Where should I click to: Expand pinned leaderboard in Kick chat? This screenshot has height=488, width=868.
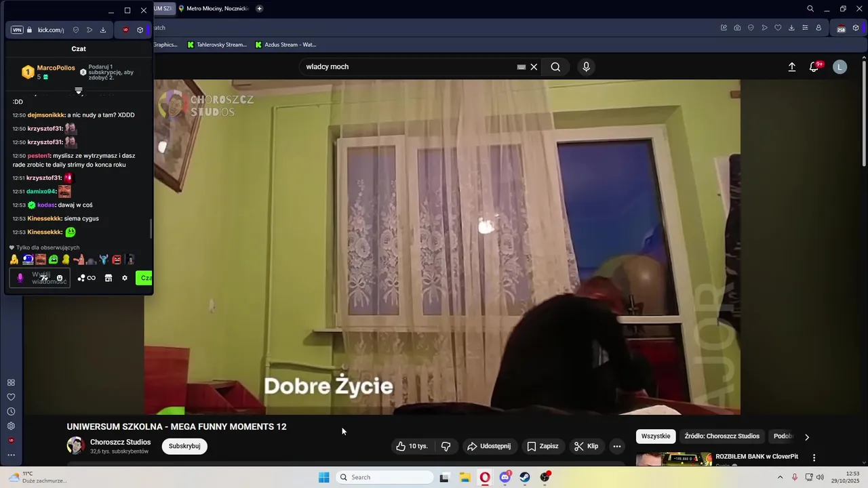click(x=79, y=91)
